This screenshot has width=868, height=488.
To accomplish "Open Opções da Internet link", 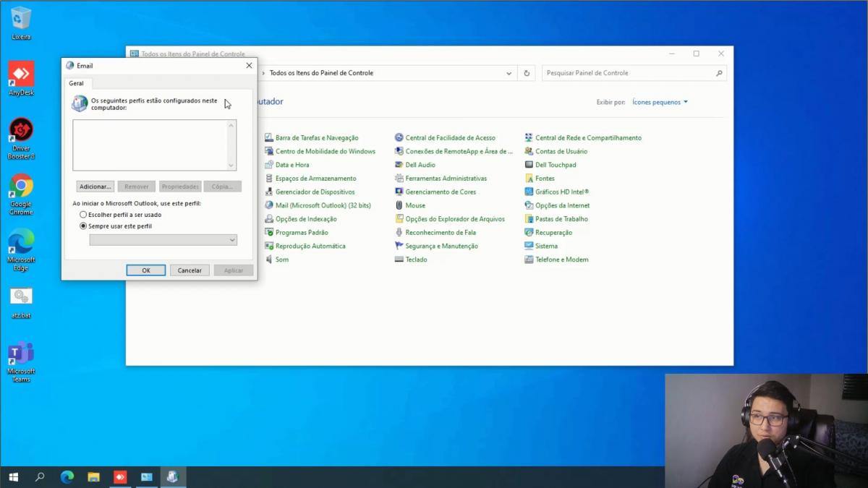I will click(562, 205).
